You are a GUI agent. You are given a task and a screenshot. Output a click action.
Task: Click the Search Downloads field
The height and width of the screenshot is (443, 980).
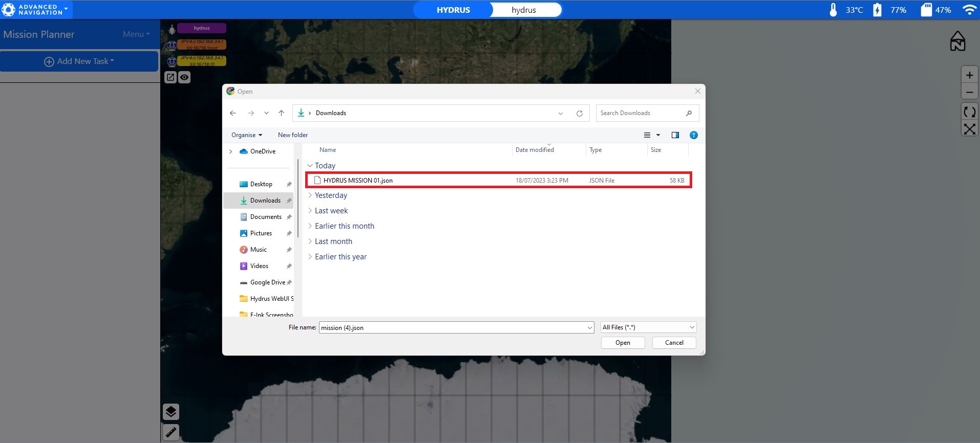647,113
